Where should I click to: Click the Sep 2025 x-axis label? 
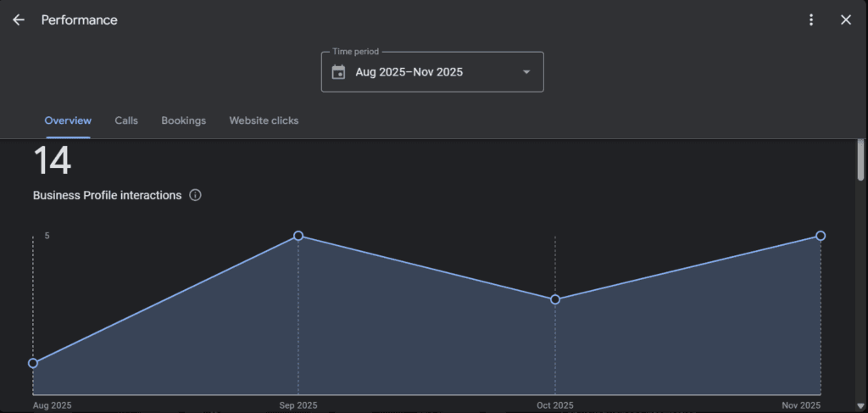point(298,405)
